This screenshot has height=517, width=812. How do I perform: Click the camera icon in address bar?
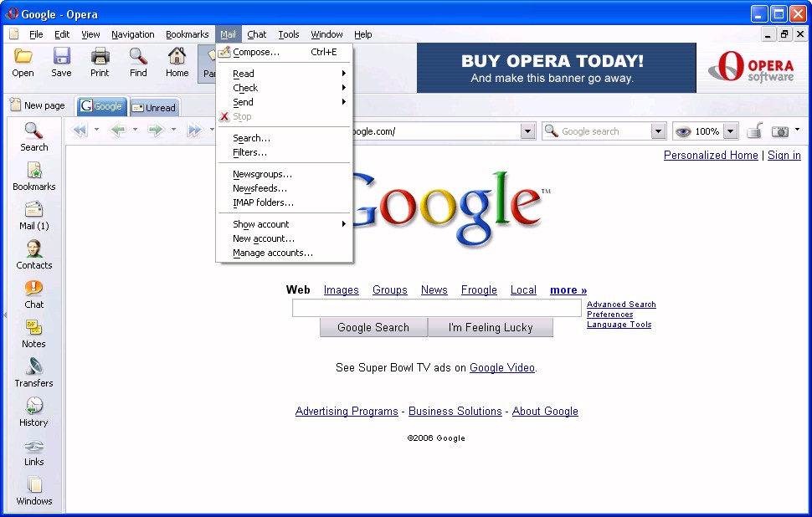780,131
